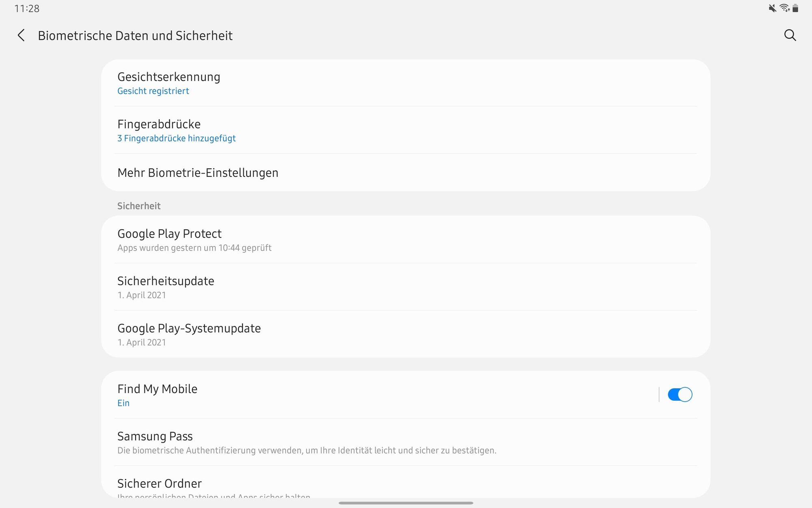Image resolution: width=812 pixels, height=508 pixels.
Task: Tap the bottom navigation gesture bar
Action: click(406, 503)
